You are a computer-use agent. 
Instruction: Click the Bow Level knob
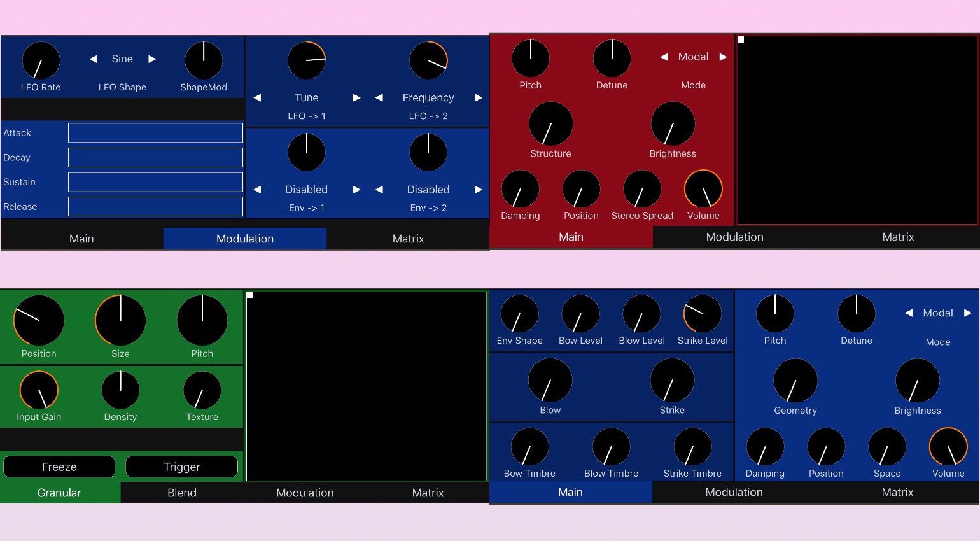(x=580, y=314)
